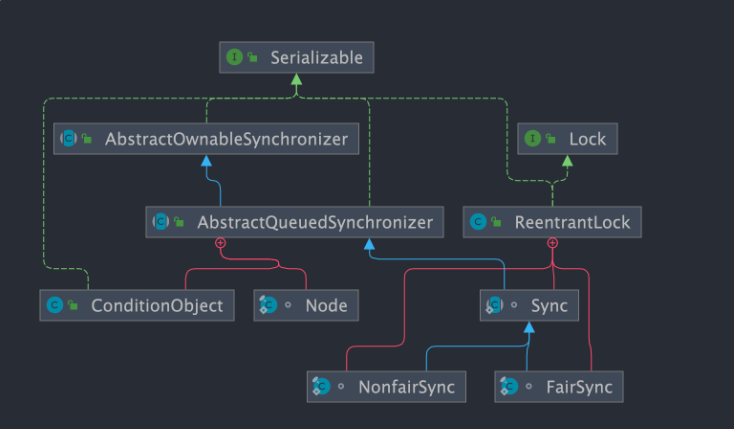
Task: Select the NonfairSync class label
Action: tap(407, 387)
